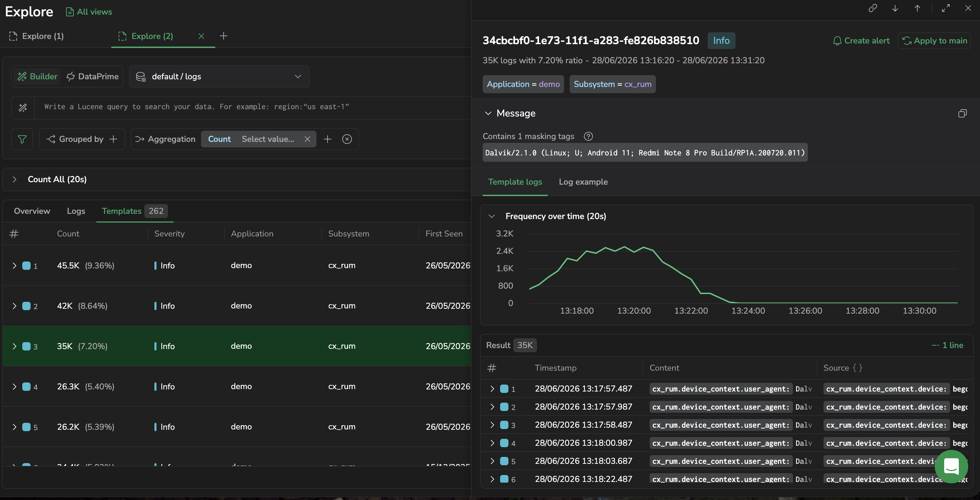Go to previous template with up arrow

tap(917, 8)
